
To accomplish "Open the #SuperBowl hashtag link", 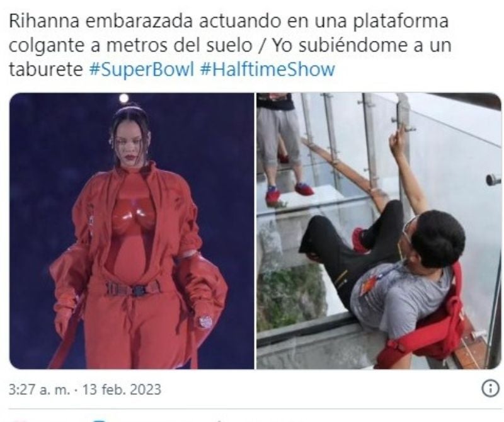I will tap(142, 69).
